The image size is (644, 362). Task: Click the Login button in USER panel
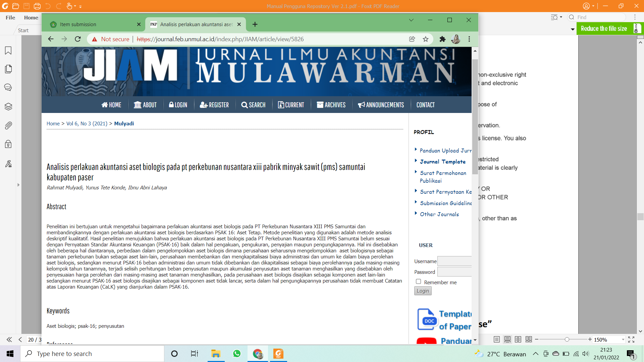pyautogui.click(x=423, y=291)
